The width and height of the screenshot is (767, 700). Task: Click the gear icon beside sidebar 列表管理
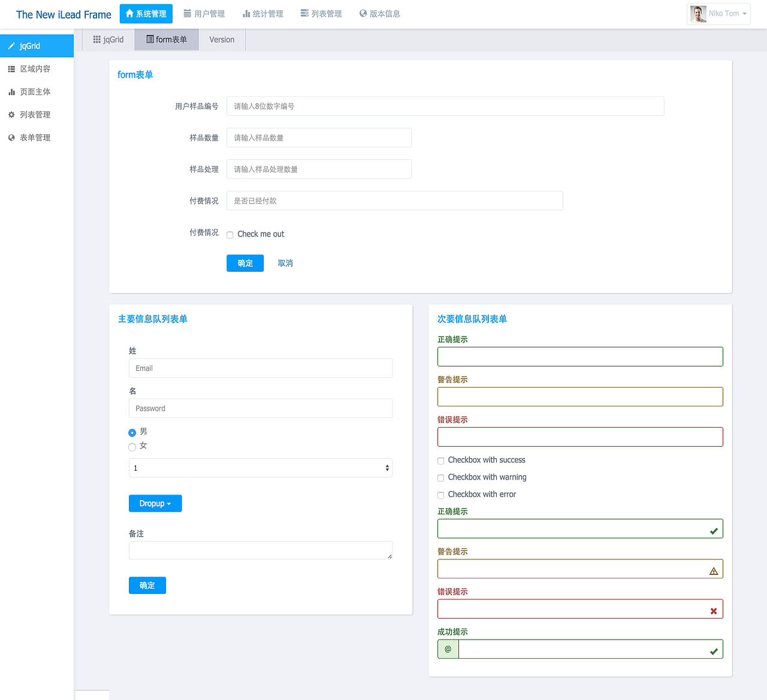[11, 114]
